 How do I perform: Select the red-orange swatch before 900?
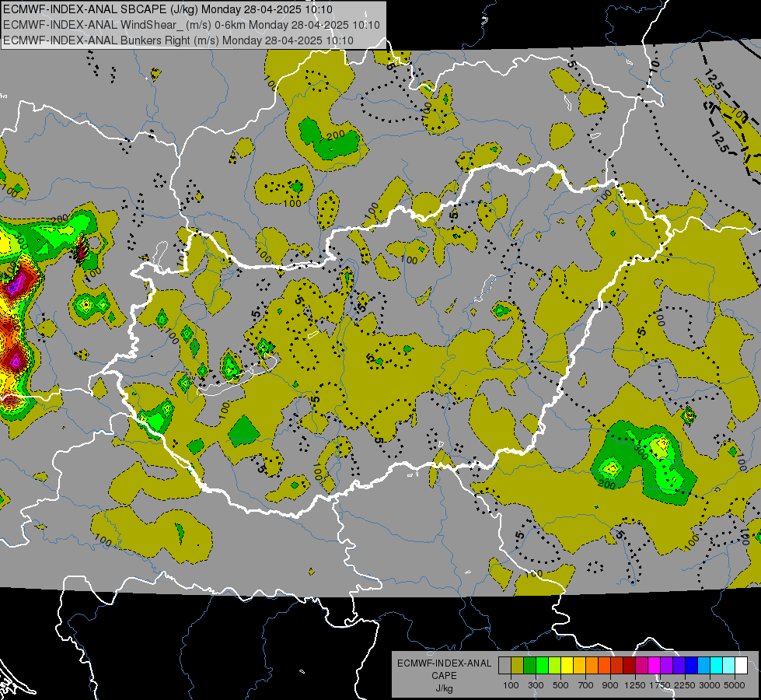coord(605,665)
